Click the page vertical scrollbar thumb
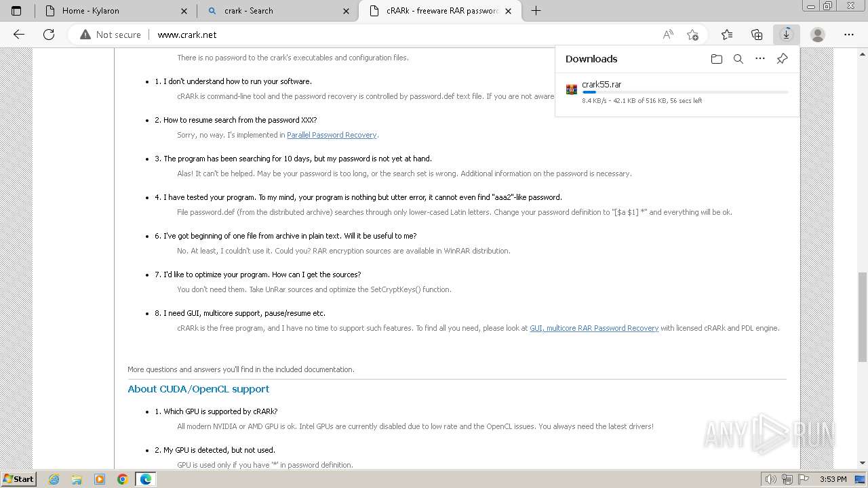The width and height of the screenshot is (868, 488). coord(863,317)
